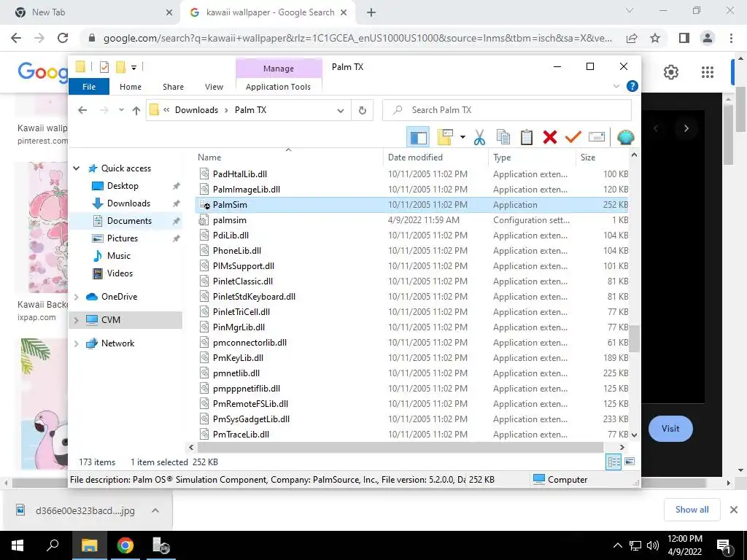Open Google apps grid icon
The image size is (747, 560).
coord(708,72)
